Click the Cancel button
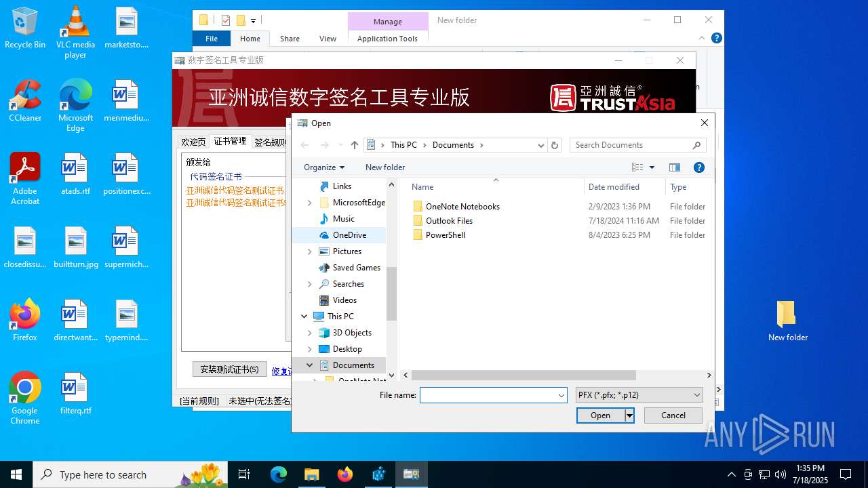Viewport: 868px width, 488px height. click(673, 415)
